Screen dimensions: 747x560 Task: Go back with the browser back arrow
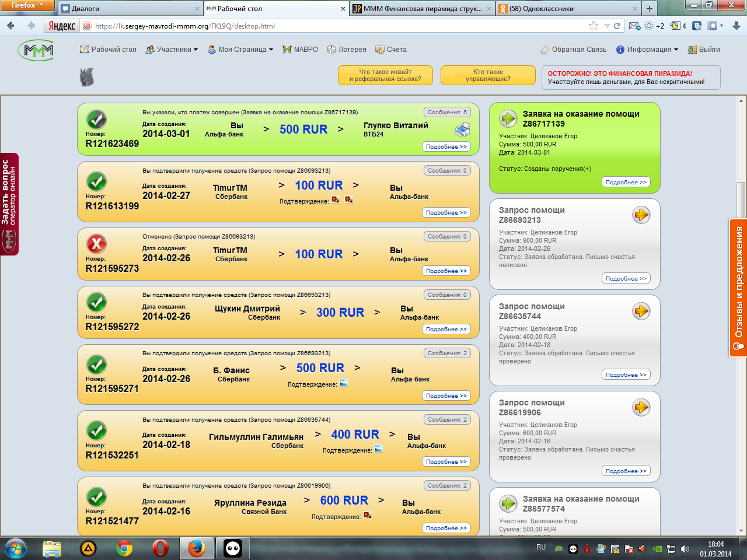point(11,26)
